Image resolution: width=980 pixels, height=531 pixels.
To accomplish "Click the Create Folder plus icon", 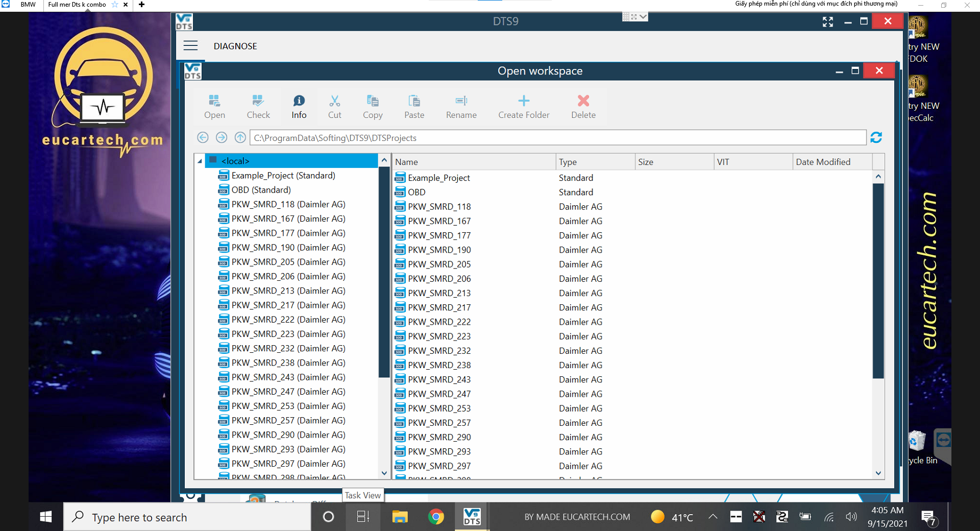I will point(524,101).
